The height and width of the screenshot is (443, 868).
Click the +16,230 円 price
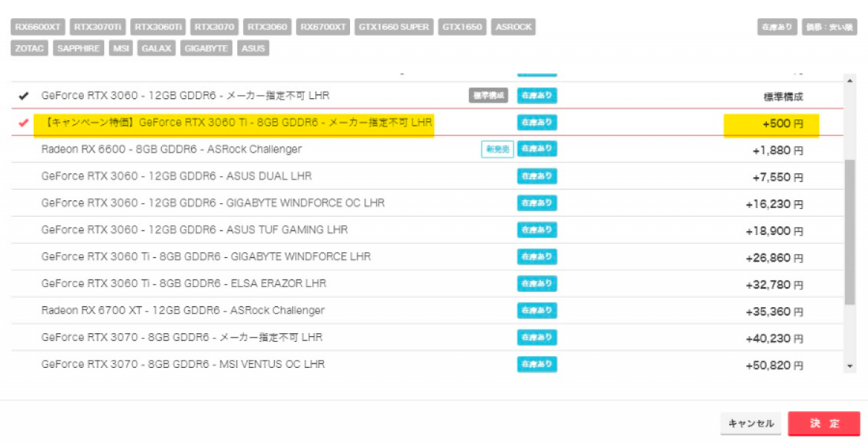coord(775,205)
